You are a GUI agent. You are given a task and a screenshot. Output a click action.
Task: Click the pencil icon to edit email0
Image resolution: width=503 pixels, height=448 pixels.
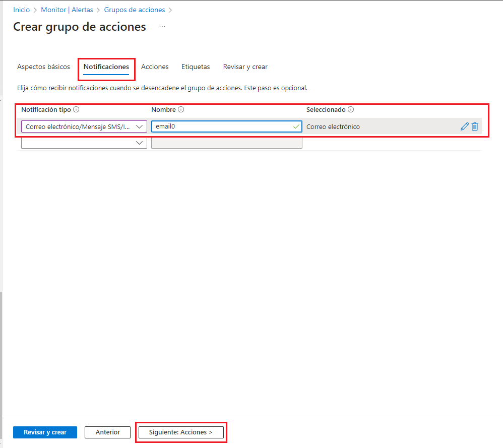tap(464, 126)
